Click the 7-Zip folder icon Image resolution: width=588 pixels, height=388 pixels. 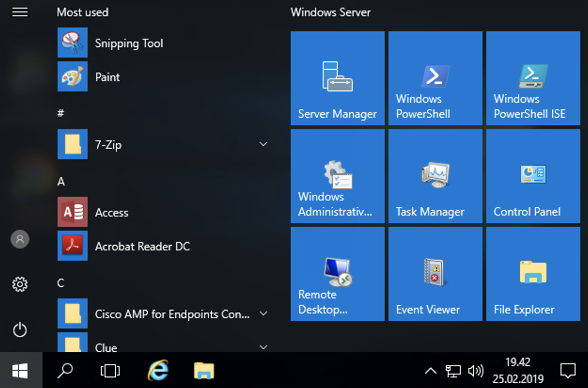pyautogui.click(x=72, y=144)
